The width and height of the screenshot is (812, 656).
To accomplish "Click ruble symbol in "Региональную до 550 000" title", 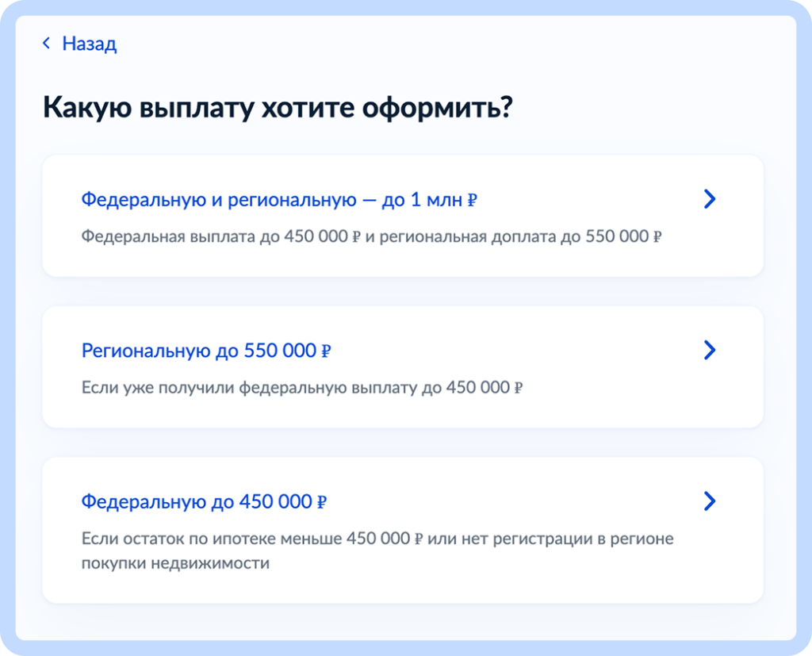I will (x=325, y=351).
